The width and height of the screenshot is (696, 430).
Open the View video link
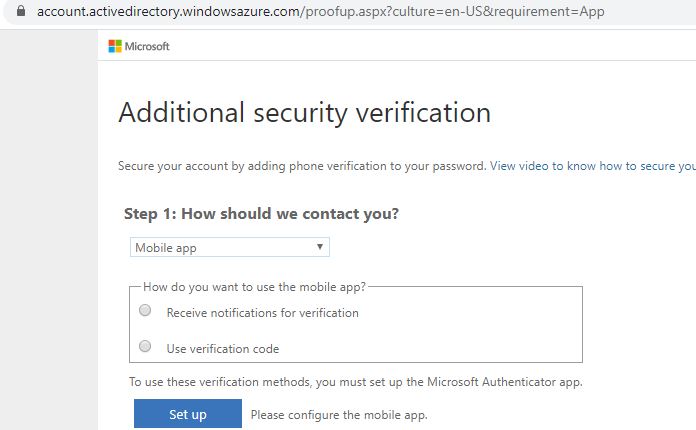[x=592, y=166]
